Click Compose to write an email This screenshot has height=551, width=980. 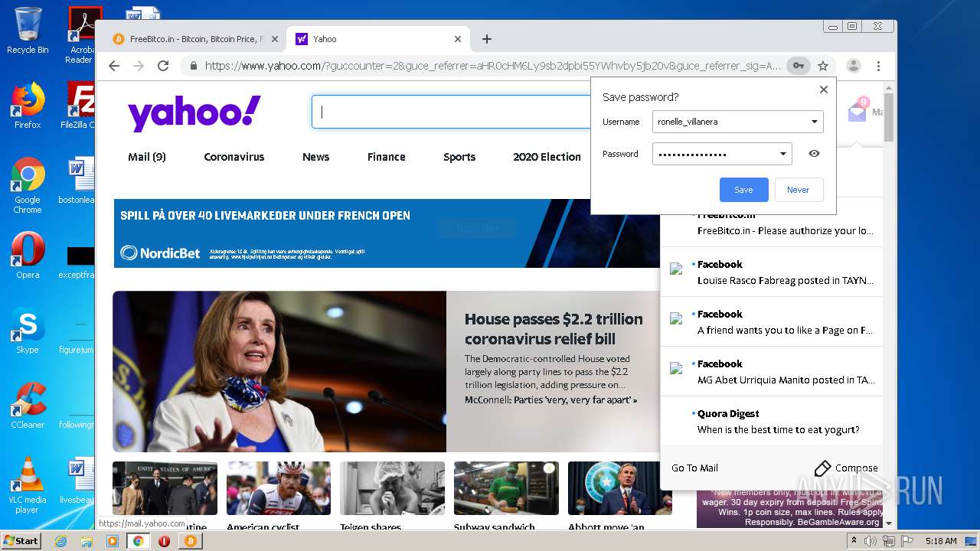(846, 468)
